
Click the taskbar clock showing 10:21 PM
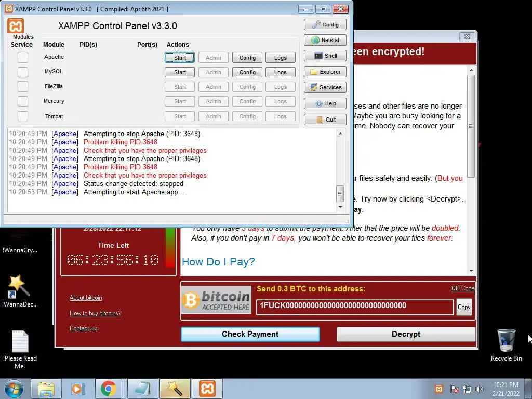pyautogui.click(x=506, y=389)
